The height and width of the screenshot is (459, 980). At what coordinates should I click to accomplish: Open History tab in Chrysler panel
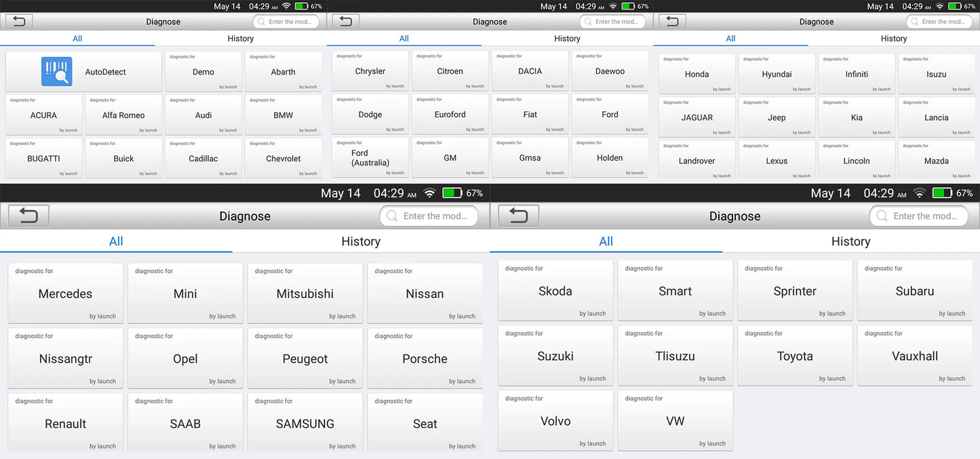[x=567, y=39]
